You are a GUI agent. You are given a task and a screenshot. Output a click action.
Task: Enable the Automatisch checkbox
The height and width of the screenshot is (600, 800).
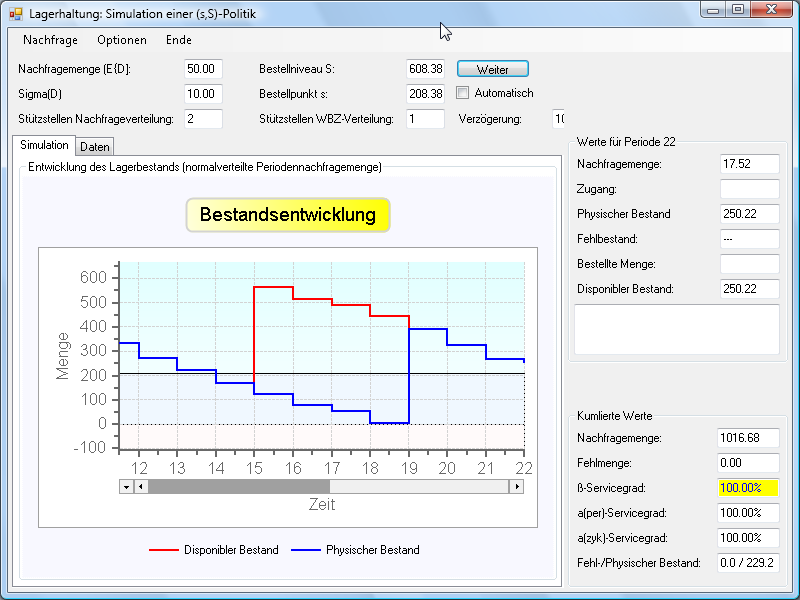click(463, 93)
